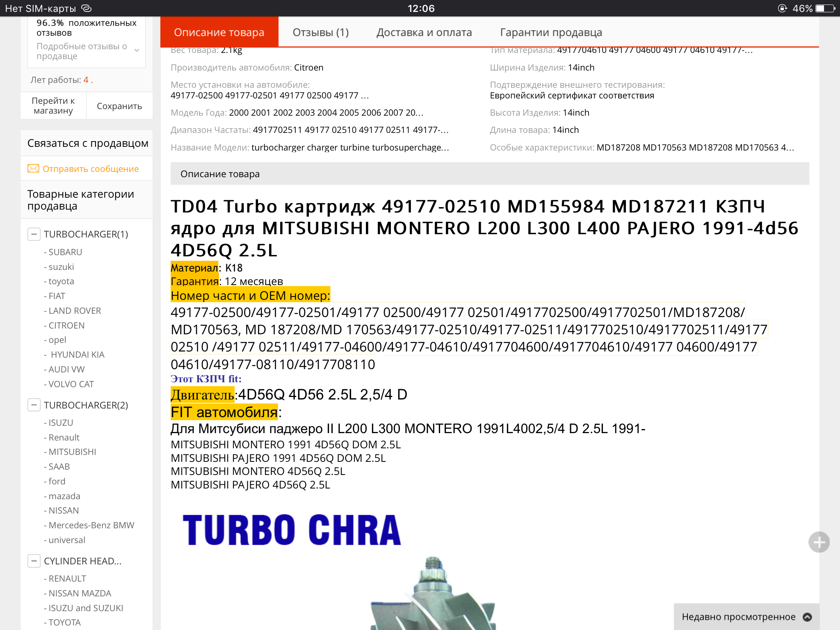Image resolution: width=840 pixels, height=630 pixels.
Task: Tap the TURBO CHRA product image
Action: (292, 530)
